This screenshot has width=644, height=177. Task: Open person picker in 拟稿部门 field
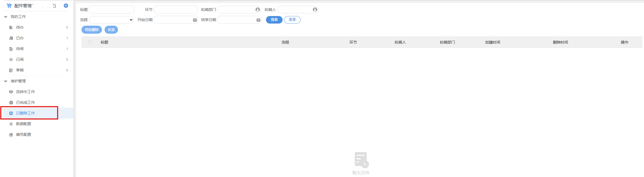(258, 10)
